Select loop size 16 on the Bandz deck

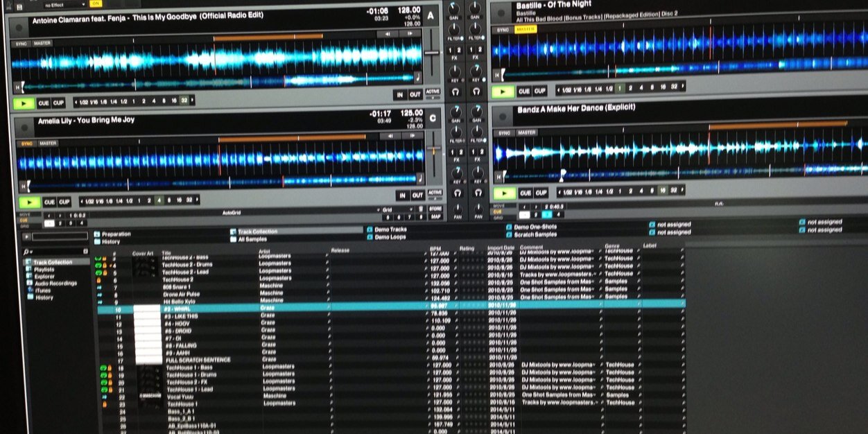tap(663, 190)
